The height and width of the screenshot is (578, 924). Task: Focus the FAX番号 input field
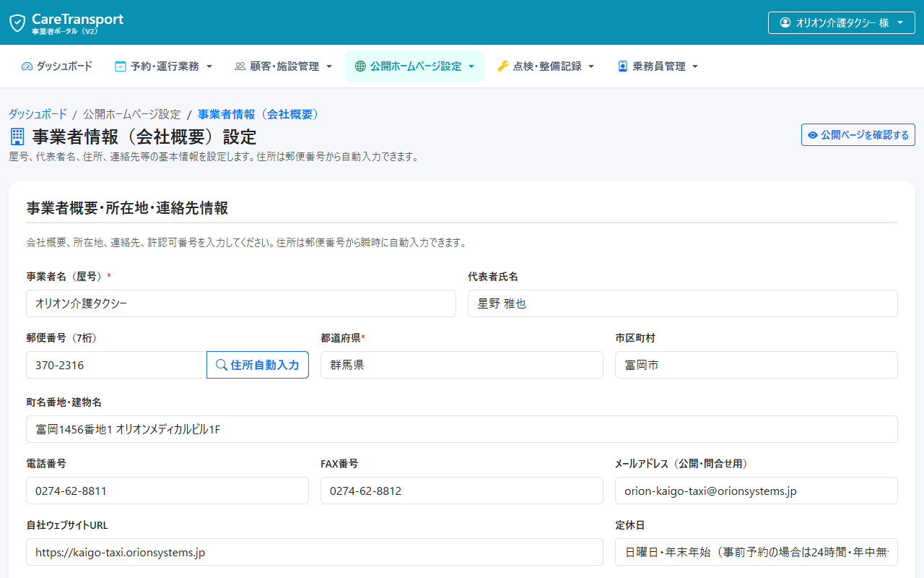(x=462, y=491)
